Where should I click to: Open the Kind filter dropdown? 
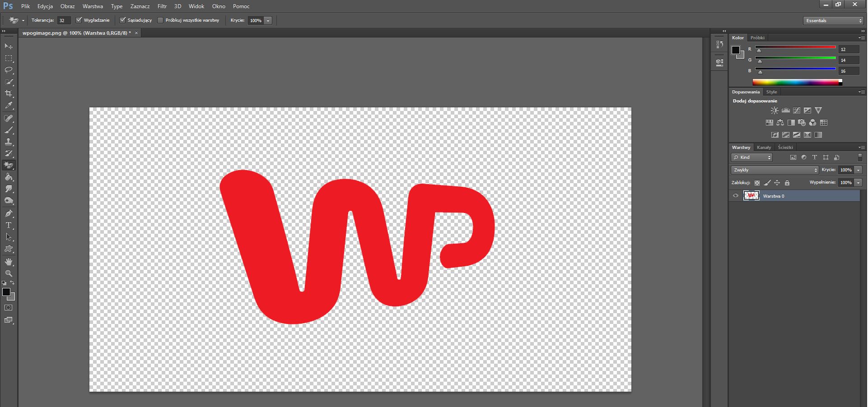[752, 157]
